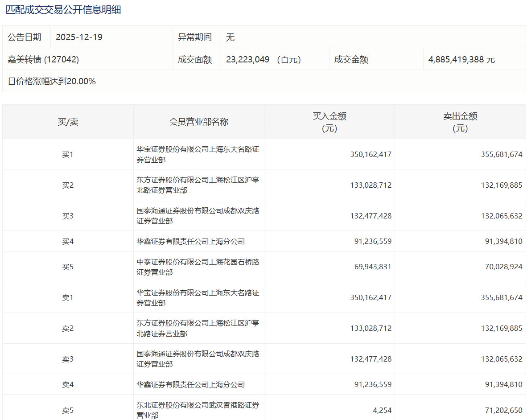527x420 pixels.
Task: Open 中泰证券 上海花园石桥路 branch name
Action: pyautogui.click(x=198, y=267)
